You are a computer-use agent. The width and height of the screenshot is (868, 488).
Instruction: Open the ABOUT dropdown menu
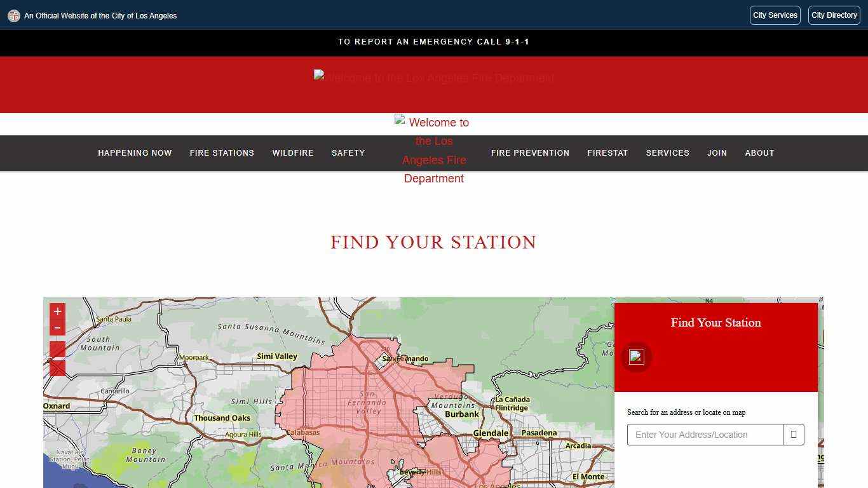(x=759, y=152)
